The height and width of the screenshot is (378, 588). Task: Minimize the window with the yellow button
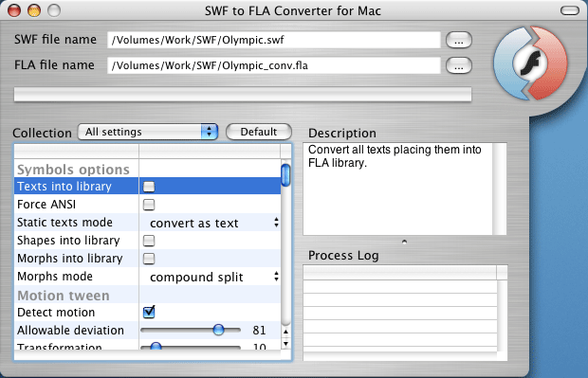pyautogui.click(x=34, y=10)
